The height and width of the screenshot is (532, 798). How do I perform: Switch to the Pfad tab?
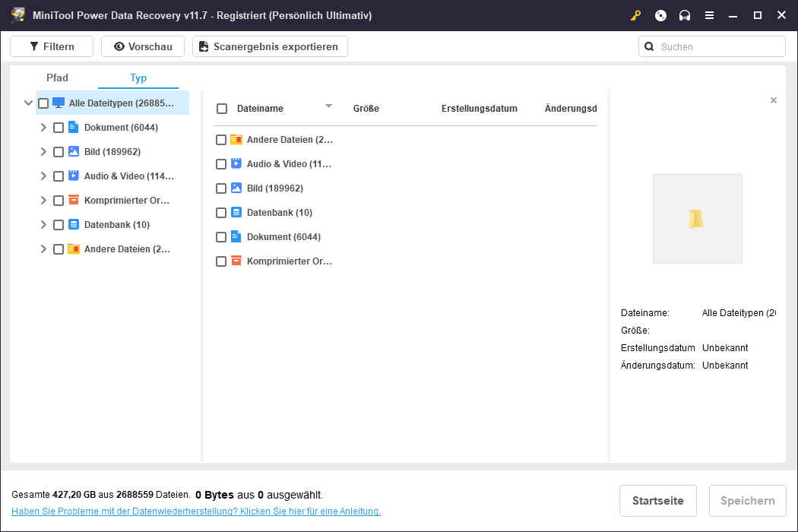(x=57, y=78)
